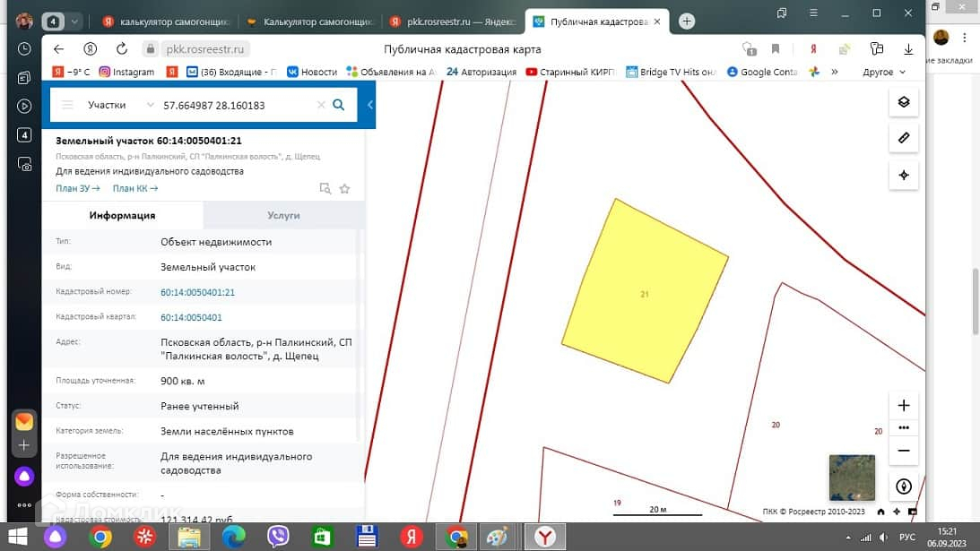
Task: Open the three-dots zoom options menu
Action: pyautogui.click(x=903, y=428)
